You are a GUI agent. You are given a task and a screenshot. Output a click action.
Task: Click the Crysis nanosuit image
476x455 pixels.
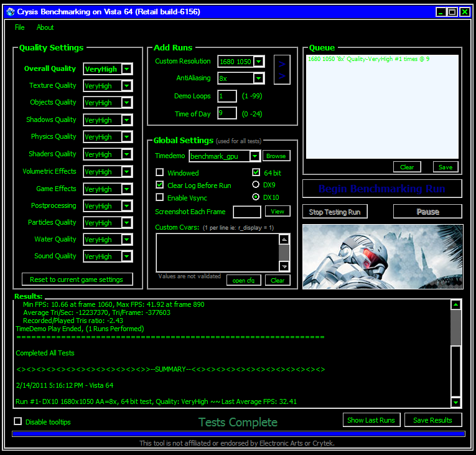pos(383,256)
